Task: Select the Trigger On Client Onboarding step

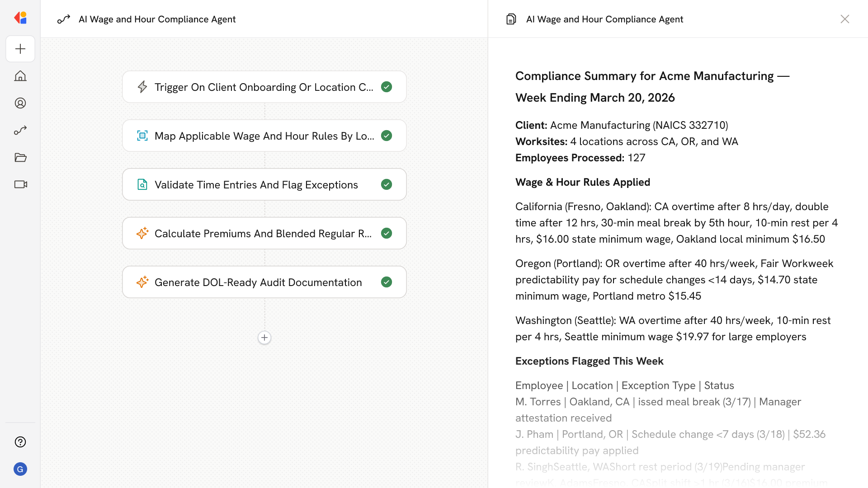Action: [x=264, y=87]
